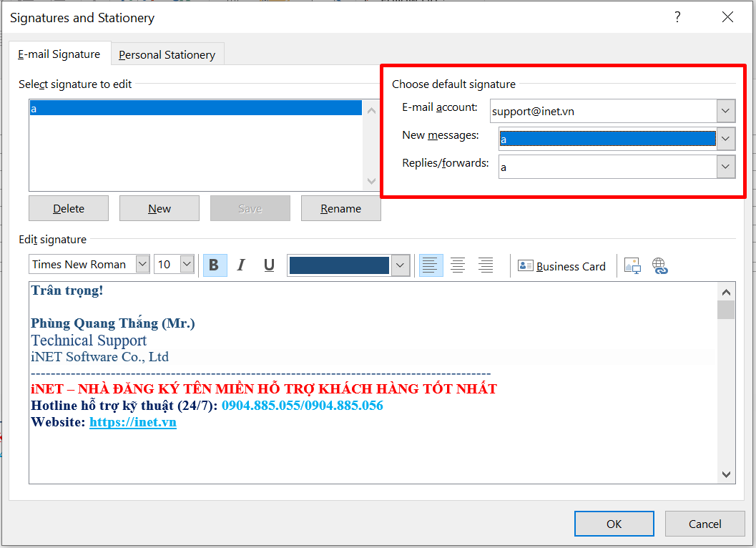
Task: Center the signature text
Action: point(458,265)
